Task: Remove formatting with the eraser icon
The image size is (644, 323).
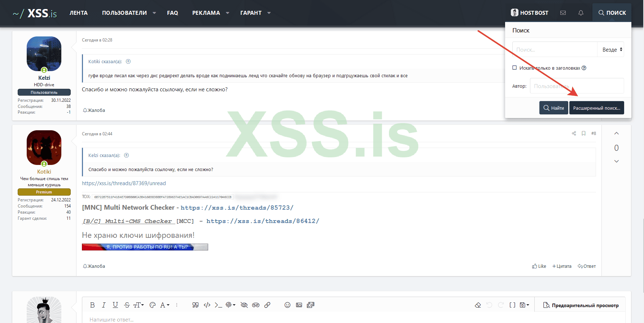Action: tap(478, 305)
